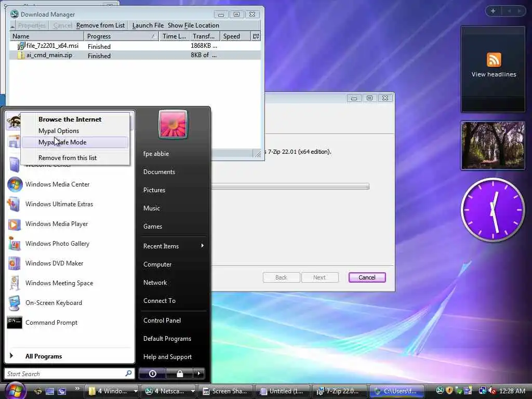Image resolution: width=532 pixels, height=399 pixels.
Task: Open Network from Start menu
Action: coord(155,283)
